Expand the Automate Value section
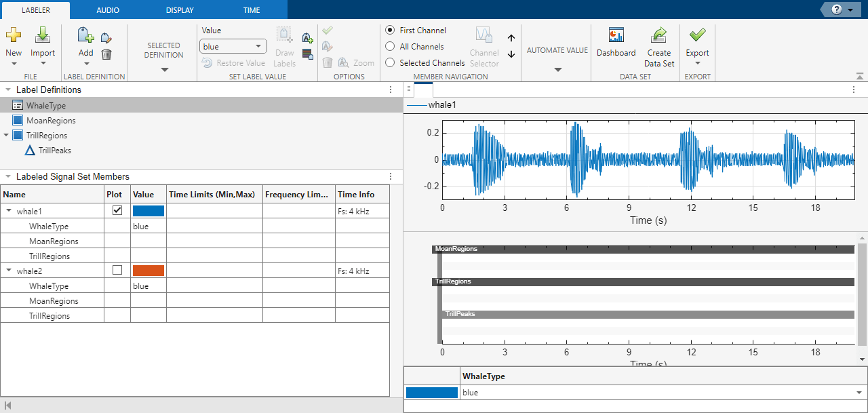This screenshot has height=413, width=868. click(x=557, y=69)
